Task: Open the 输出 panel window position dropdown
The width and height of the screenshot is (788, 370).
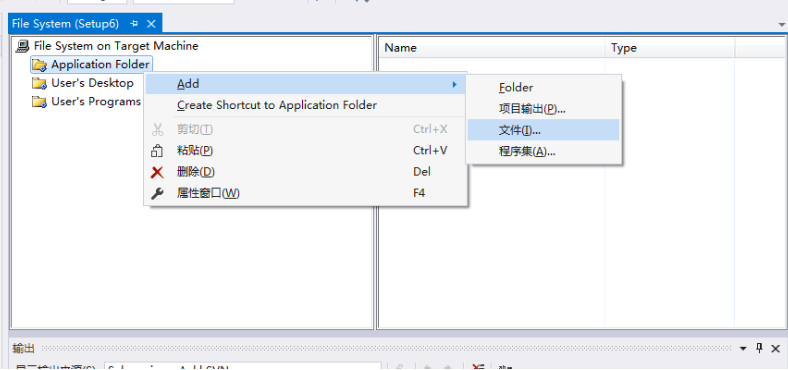Action: click(x=743, y=348)
